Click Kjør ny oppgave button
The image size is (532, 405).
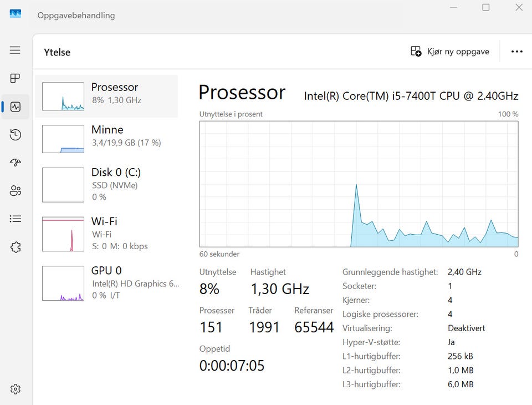[450, 52]
